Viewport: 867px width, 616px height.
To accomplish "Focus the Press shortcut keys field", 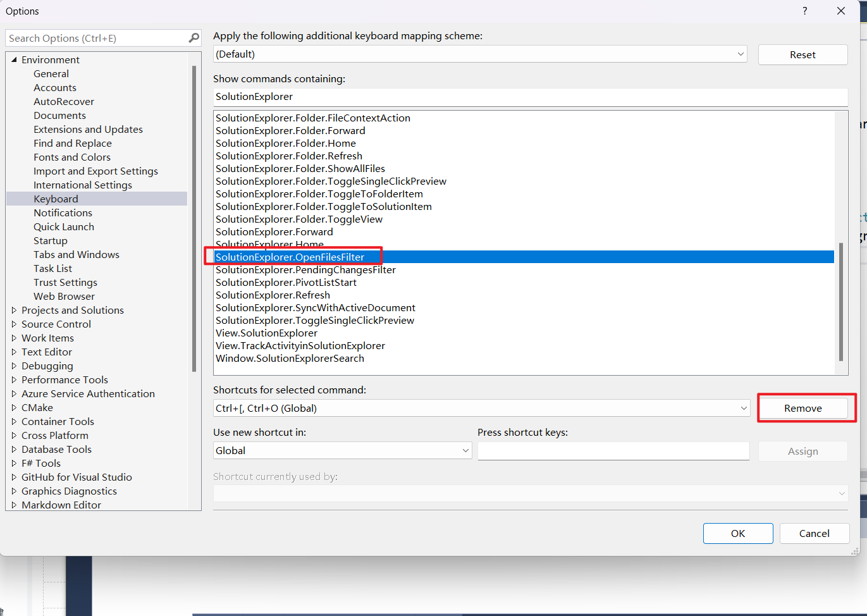I will point(613,451).
